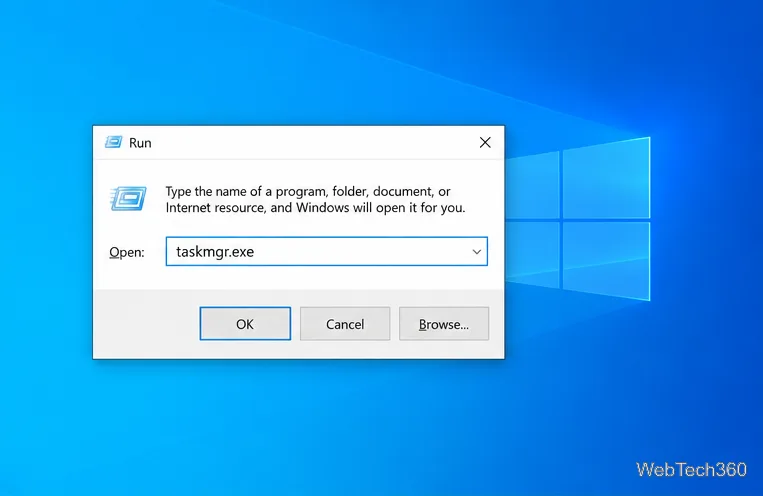Expand the Open command history dropdown arrow
763x496 pixels.
(476, 252)
